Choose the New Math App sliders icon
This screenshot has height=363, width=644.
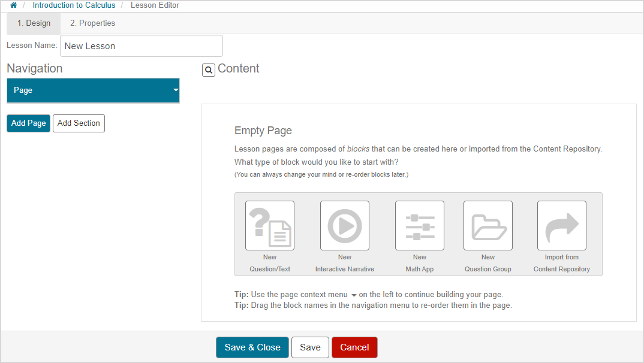(x=420, y=225)
